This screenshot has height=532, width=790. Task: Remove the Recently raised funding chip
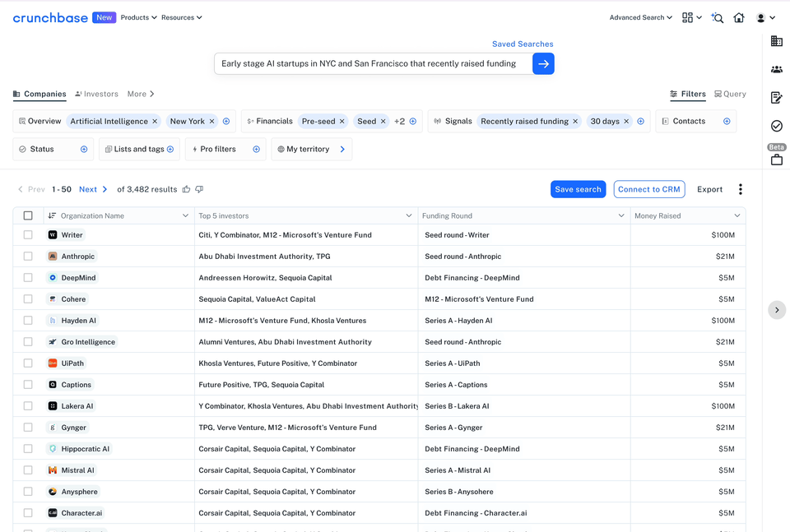(575, 122)
